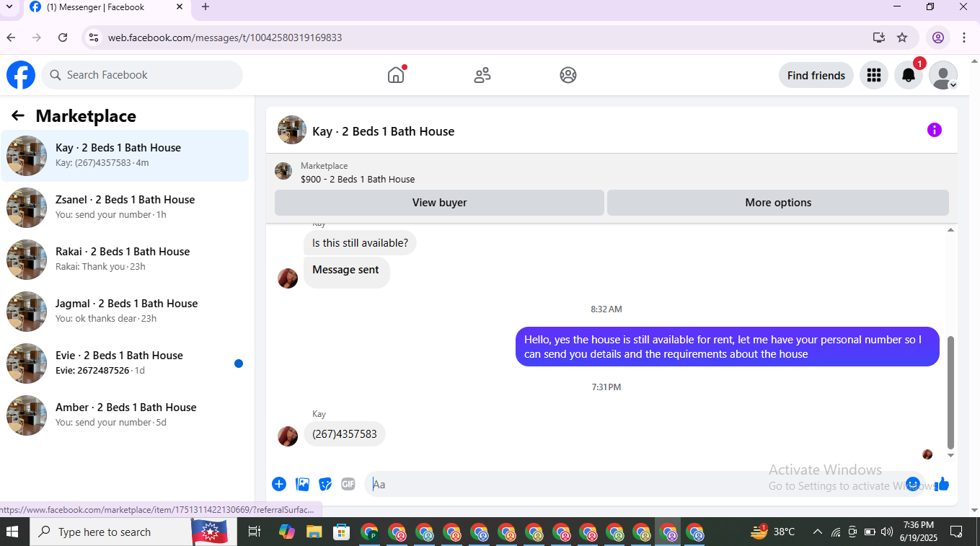Viewport: 980px width, 546px height.
Task: Click the "Message sent" bubble
Action: click(x=346, y=272)
